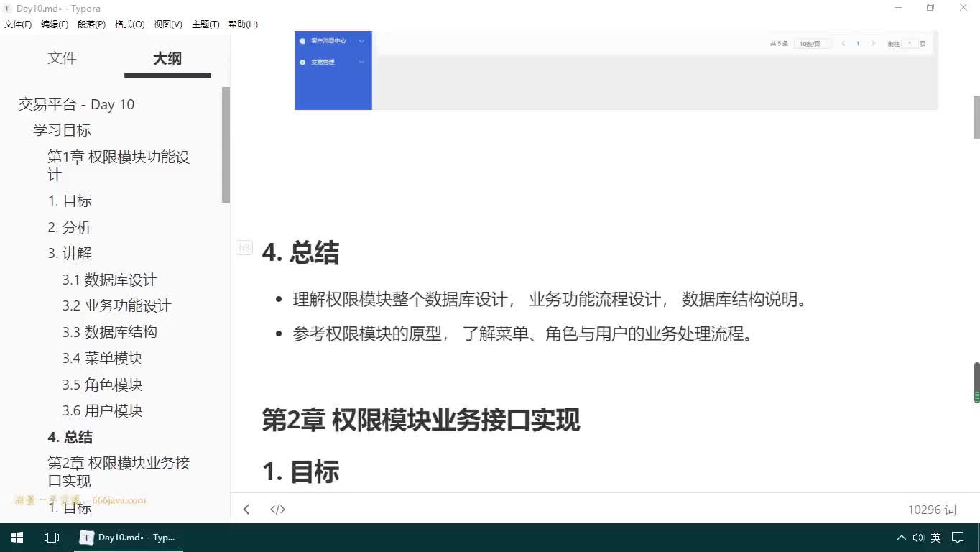This screenshot has width=980, height=552.
Task: Place cursor in 4. 总结 heading
Action: (300, 252)
